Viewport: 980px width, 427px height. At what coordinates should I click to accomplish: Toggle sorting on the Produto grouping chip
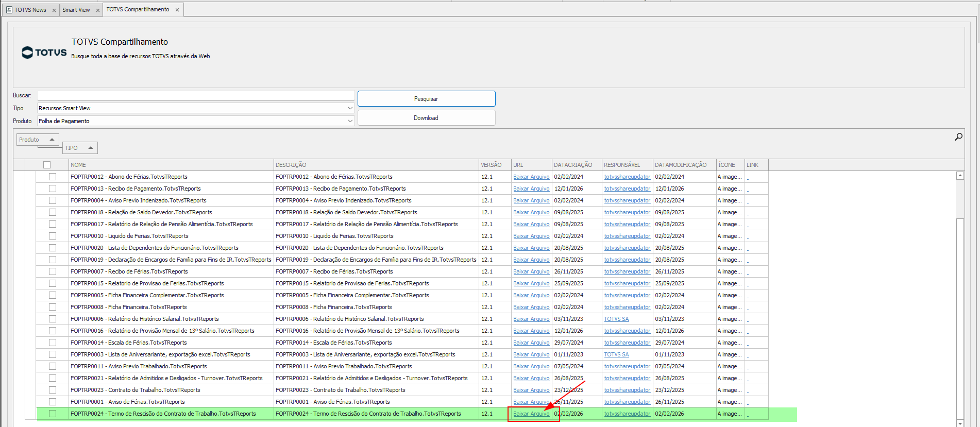coord(38,140)
